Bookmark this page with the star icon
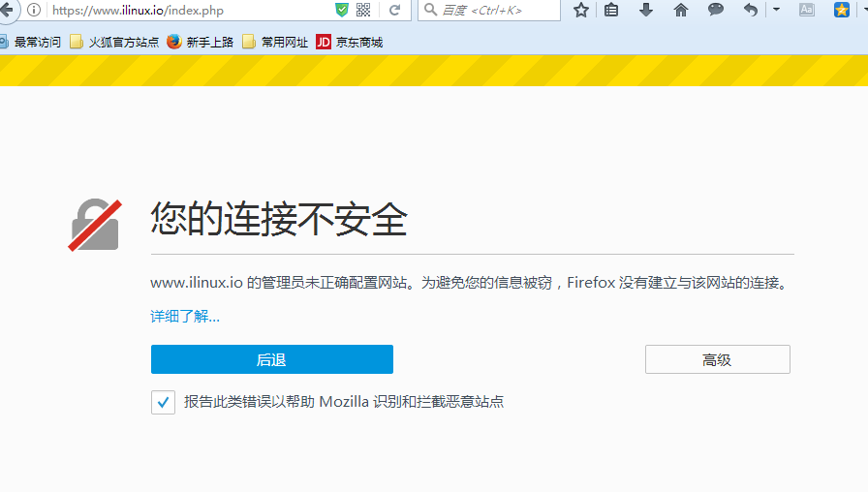The width and height of the screenshot is (868, 492). click(x=580, y=10)
